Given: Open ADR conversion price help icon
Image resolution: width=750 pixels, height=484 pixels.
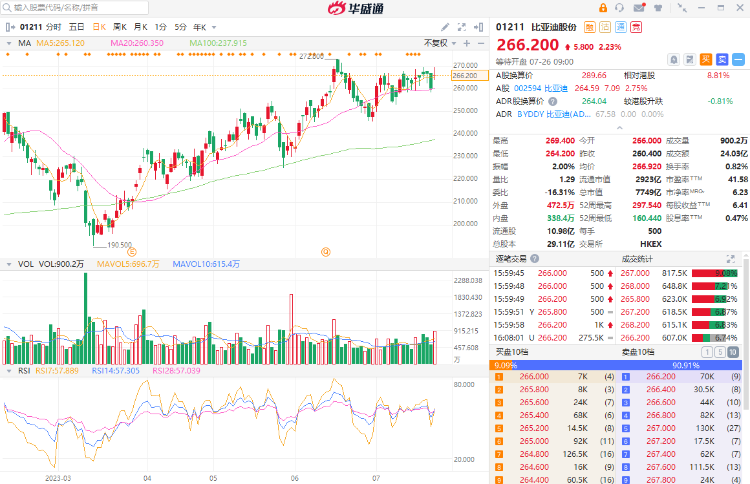Looking at the screenshot, I should pyautogui.click(x=552, y=101).
